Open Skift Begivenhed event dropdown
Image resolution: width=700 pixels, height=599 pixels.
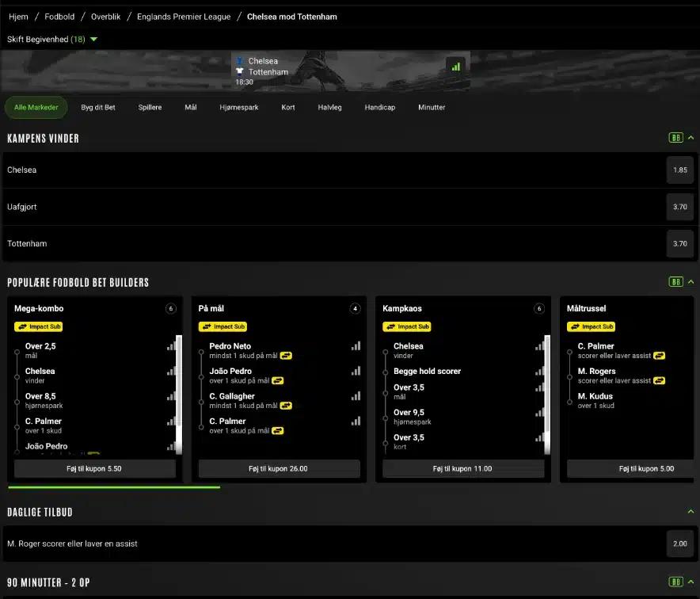tap(52, 40)
